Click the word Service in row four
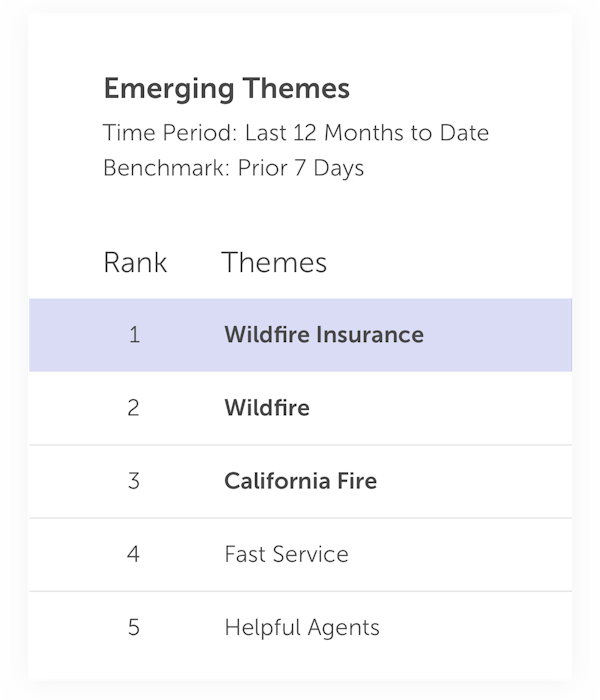 pyautogui.click(x=311, y=554)
